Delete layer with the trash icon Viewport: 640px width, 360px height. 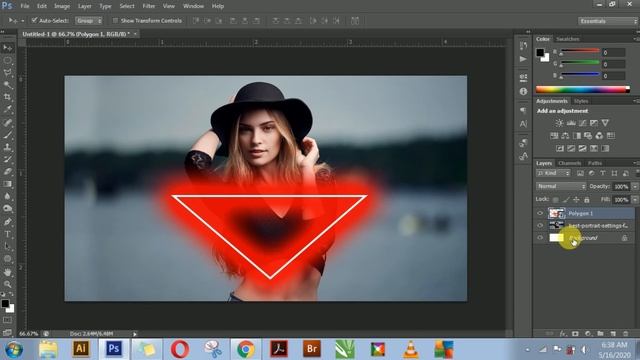(x=625, y=334)
